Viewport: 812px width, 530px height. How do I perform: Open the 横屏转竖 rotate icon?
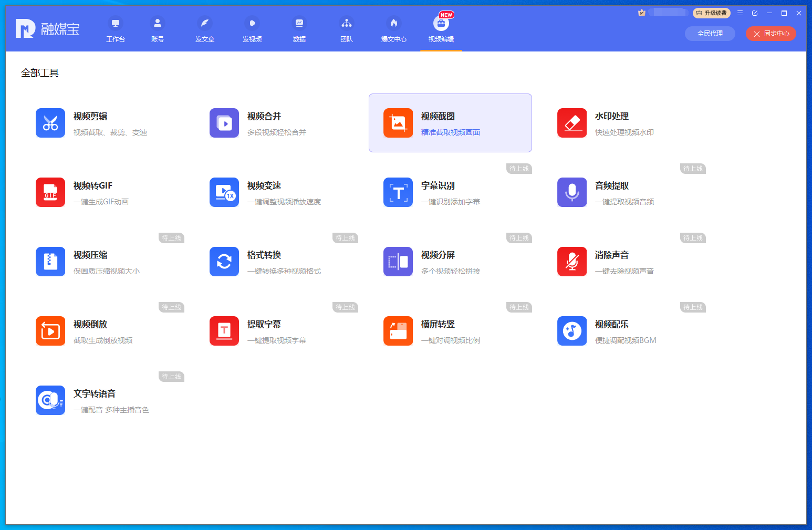[398, 331]
